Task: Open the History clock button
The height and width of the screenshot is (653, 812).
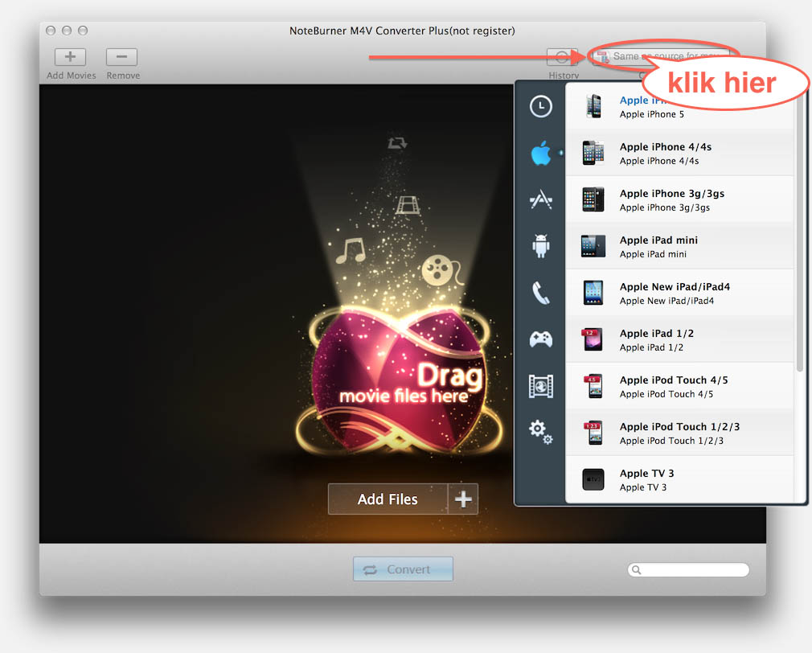Action: [562, 57]
